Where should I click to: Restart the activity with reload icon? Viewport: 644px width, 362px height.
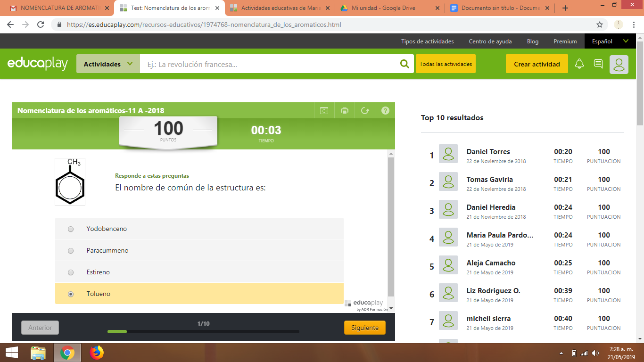pos(365,111)
